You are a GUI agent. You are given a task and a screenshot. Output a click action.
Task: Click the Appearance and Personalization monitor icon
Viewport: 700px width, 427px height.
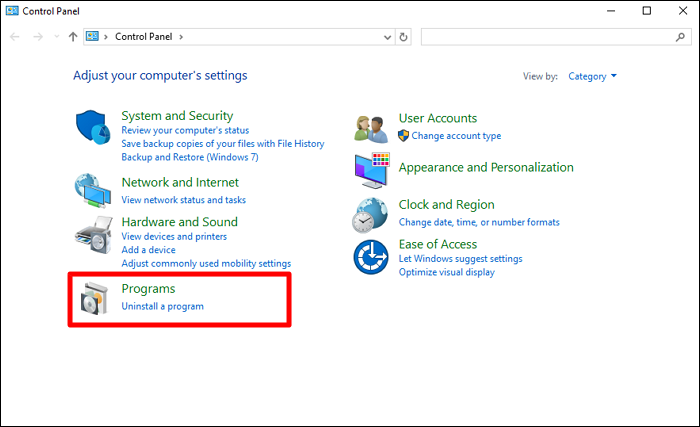372,170
